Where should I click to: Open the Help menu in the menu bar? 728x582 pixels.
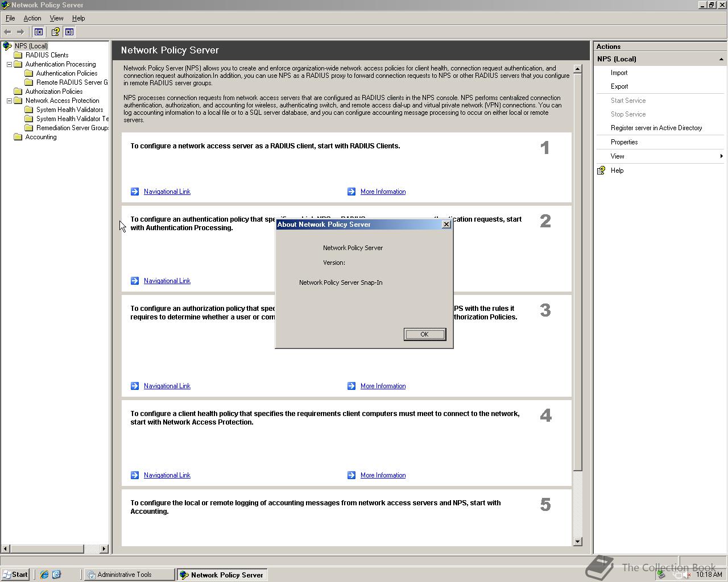(78, 18)
